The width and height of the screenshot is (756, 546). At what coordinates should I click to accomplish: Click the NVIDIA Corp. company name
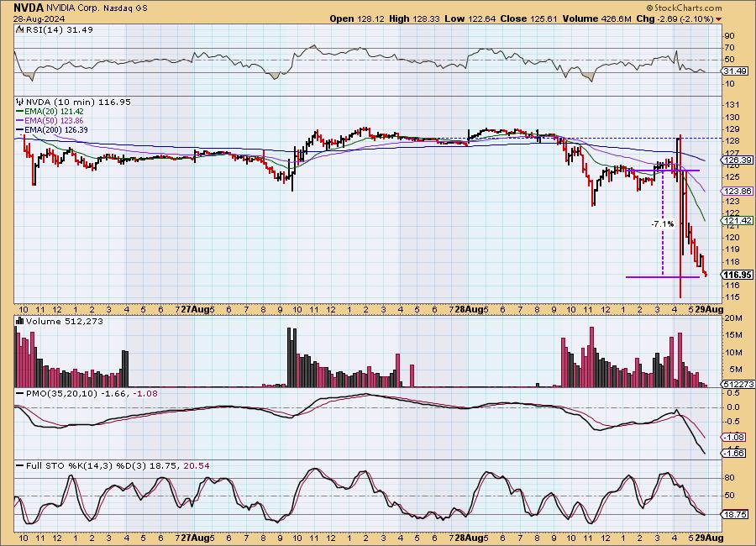(74, 8)
